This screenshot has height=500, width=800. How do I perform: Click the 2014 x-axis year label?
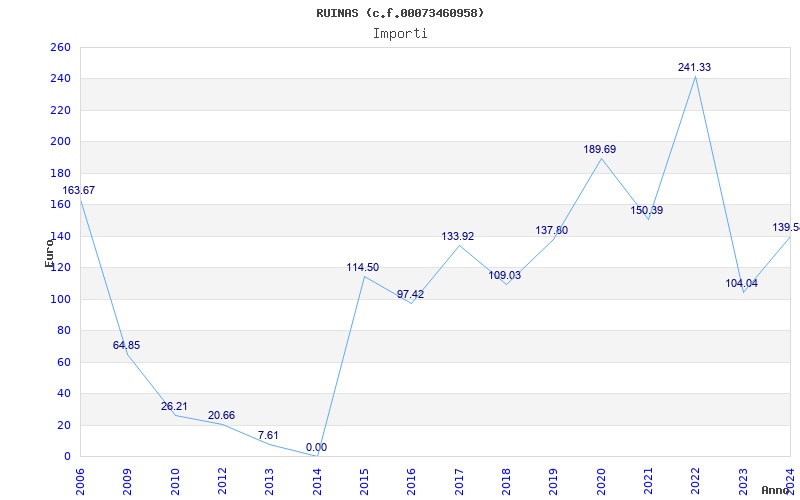[x=317, y=482]
